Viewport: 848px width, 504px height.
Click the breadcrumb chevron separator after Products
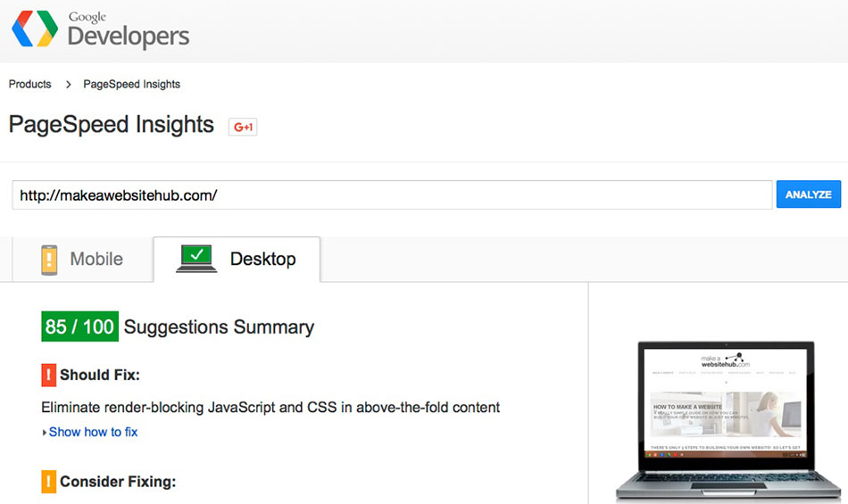click(68, 84)
